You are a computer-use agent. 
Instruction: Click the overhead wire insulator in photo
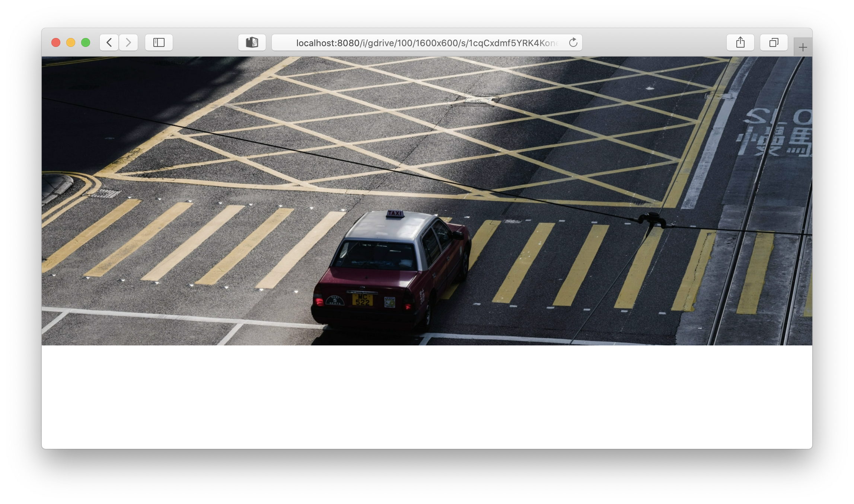(x=651, y=218)
